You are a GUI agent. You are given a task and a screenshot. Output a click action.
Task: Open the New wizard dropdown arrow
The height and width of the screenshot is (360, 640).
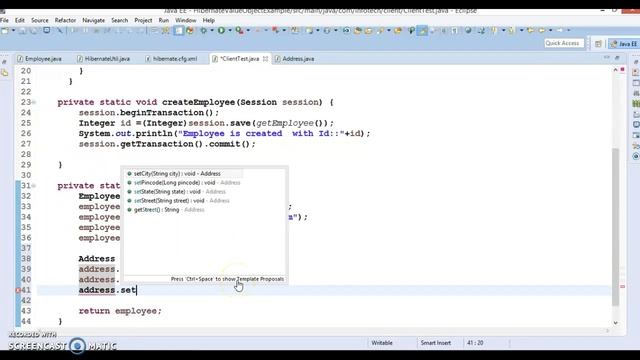[x=13, y=31]
